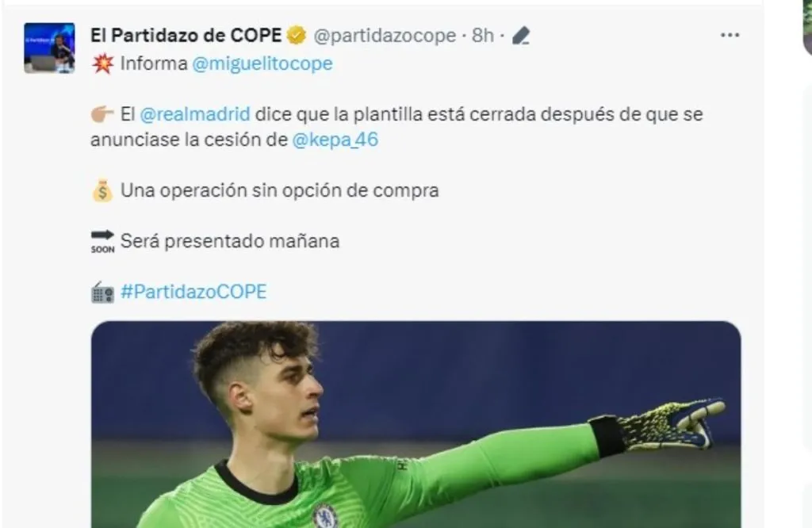Viewport: 812px width, 528px height.
Task: Click the money bag emoji
Action: coord(102,190)
